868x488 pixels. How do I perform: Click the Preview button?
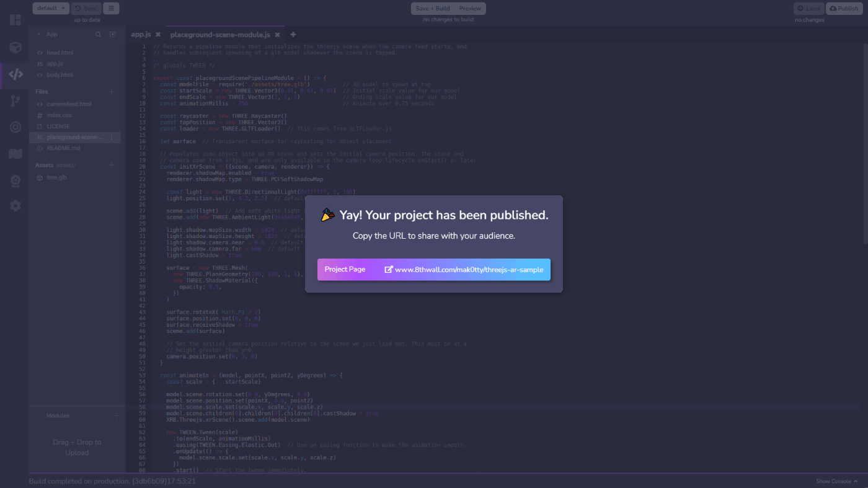pyautogui.click(x=470, y=9)
